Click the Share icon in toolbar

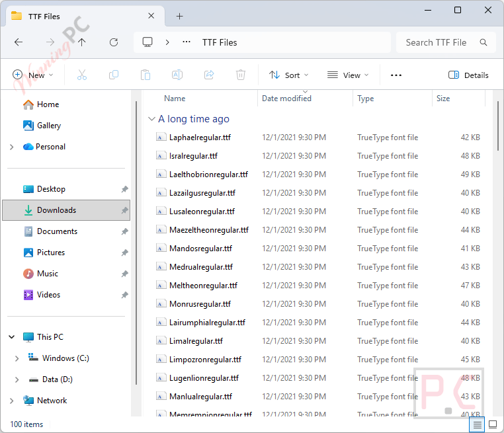click(x=209, y=75)
